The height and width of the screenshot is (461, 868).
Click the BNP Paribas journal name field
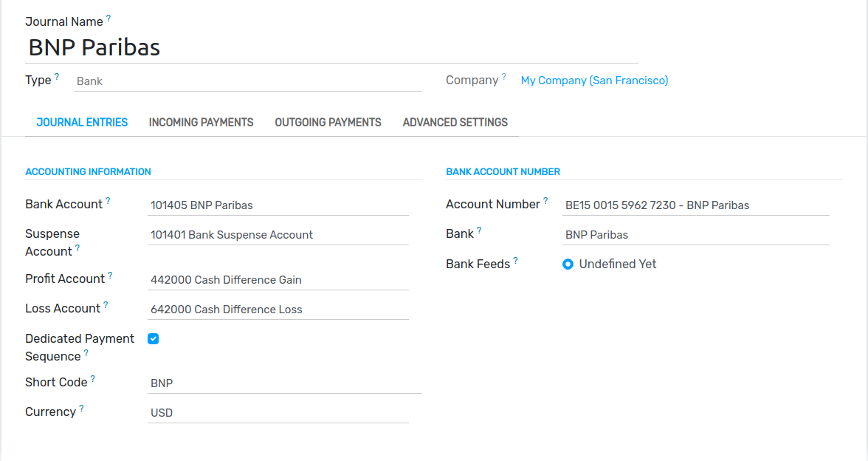tap(331, 47)
